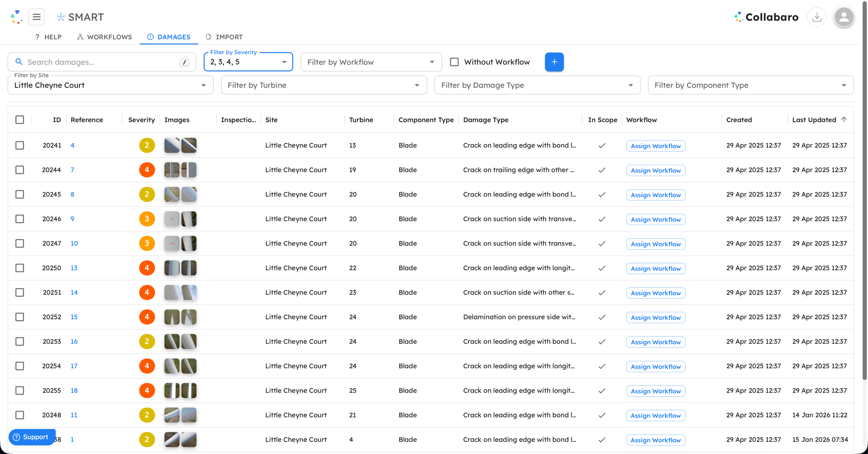Expand the Filter by Turbine dropdown
This screenshot has height=454, width=868.
pyautogui.click(x=324, y=85)
